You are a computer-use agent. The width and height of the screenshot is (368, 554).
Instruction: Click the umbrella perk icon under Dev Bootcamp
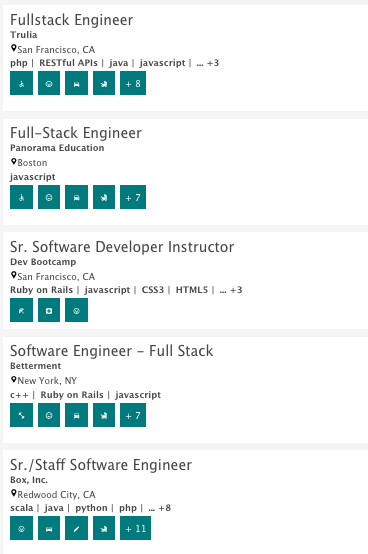pyautogui.click(x=22, y=310)
